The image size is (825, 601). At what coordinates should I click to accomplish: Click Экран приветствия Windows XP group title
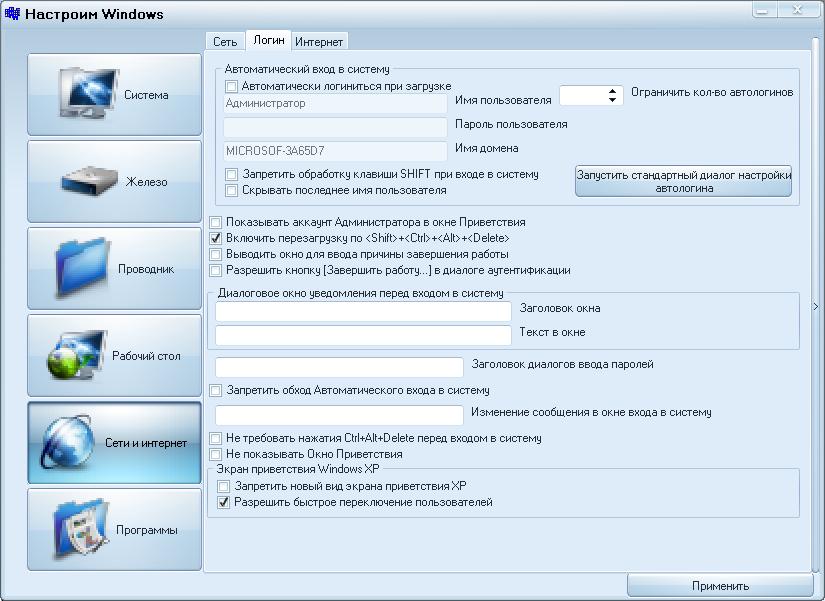pyautogui.click(x=298, y=468)
